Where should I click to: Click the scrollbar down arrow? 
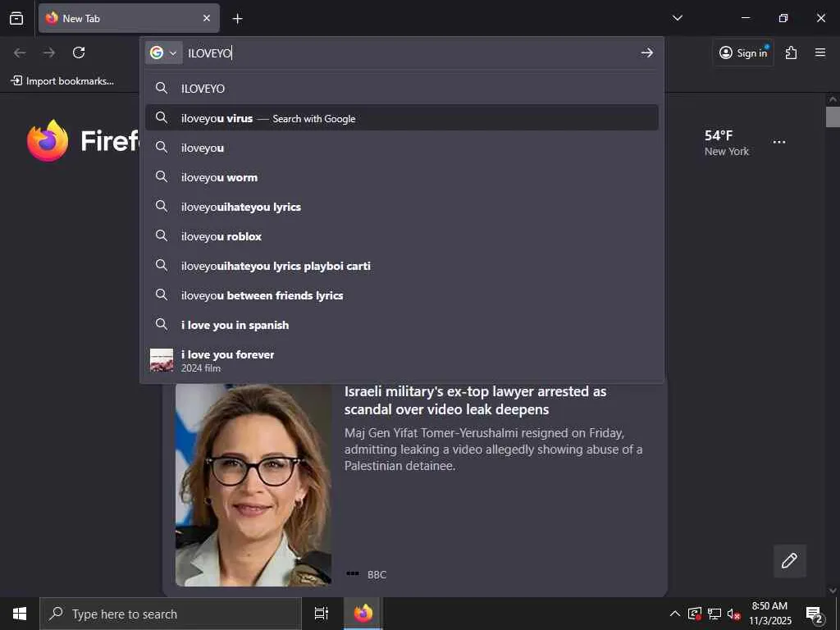point(833,591)
